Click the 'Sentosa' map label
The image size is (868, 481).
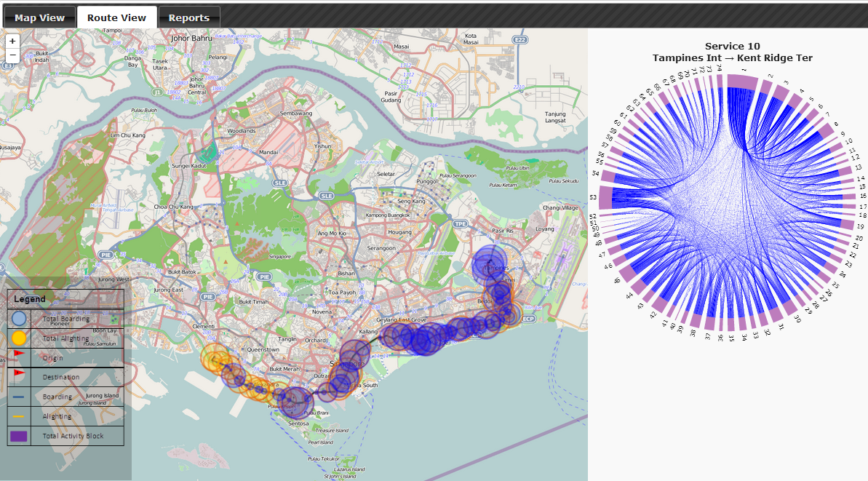tap(298, 424)
